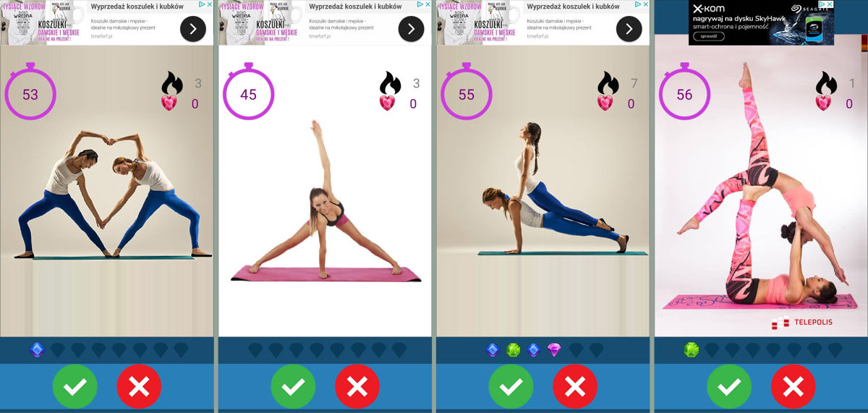Viewport: 868px width, 413px height.
Task: Click the green gem in fourth screen's gem row
Action: 692,350
